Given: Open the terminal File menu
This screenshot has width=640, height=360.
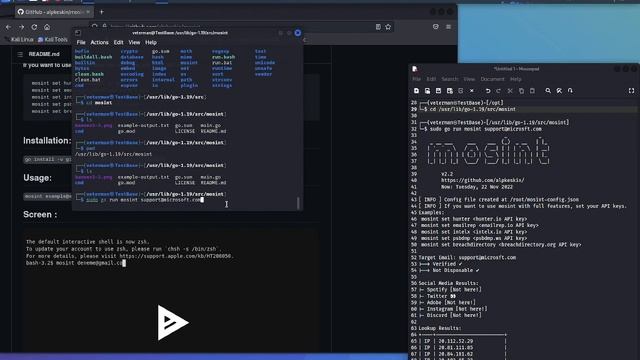Looking at the screenshot, I should [81, 42].
